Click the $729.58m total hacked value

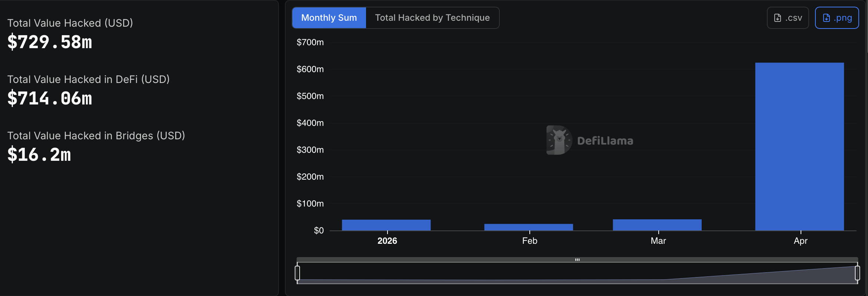click(x=50, y=42)
